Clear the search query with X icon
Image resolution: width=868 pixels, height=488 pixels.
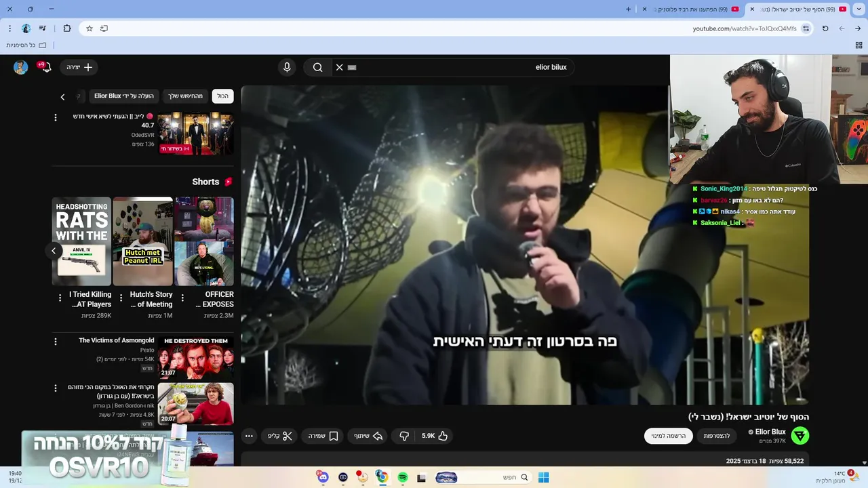(339, 67)
